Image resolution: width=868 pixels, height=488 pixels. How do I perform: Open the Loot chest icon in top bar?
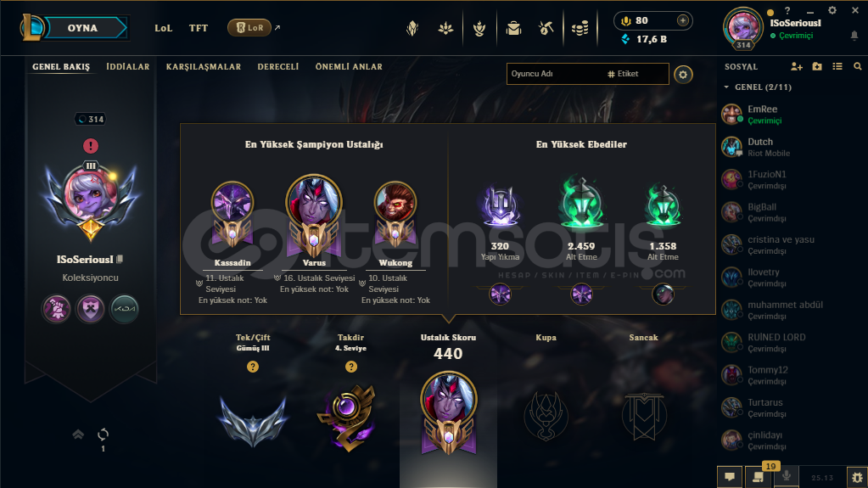(x=546, y=28)
